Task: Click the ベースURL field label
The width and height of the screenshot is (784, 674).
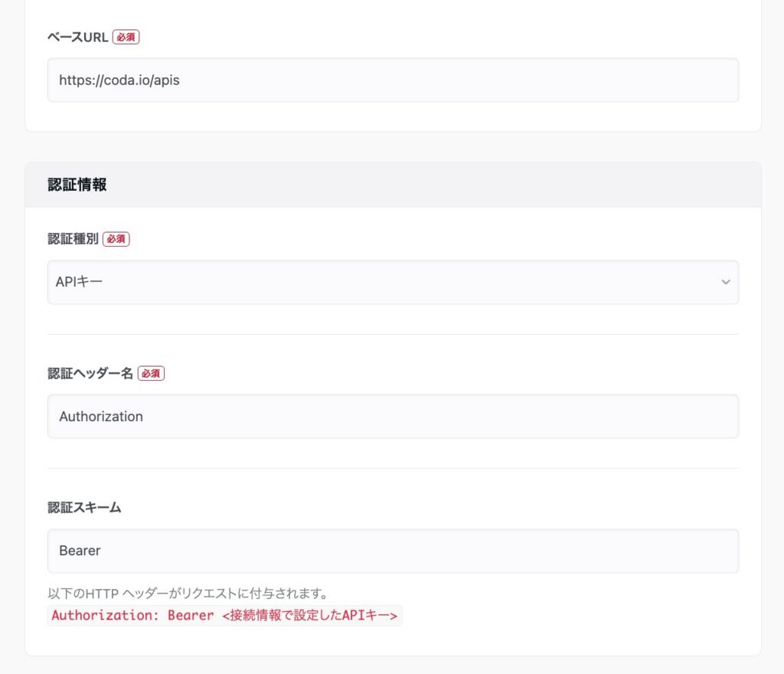Action: (x=77, y=37)
